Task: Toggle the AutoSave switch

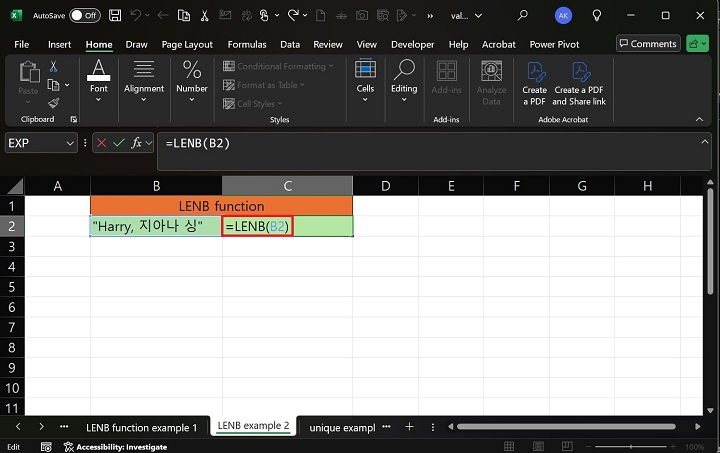Action: [x=84, y=15]
